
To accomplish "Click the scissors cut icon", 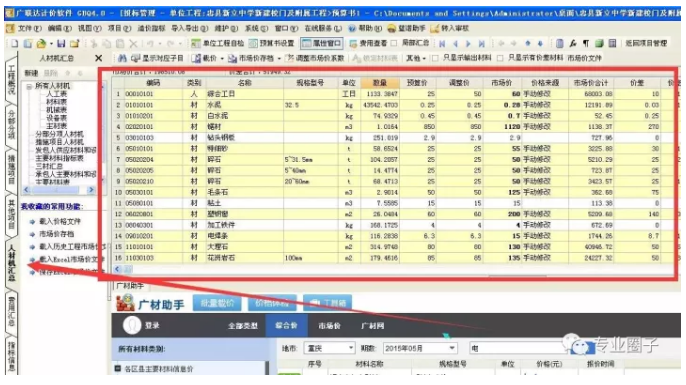I will [94, 43].
